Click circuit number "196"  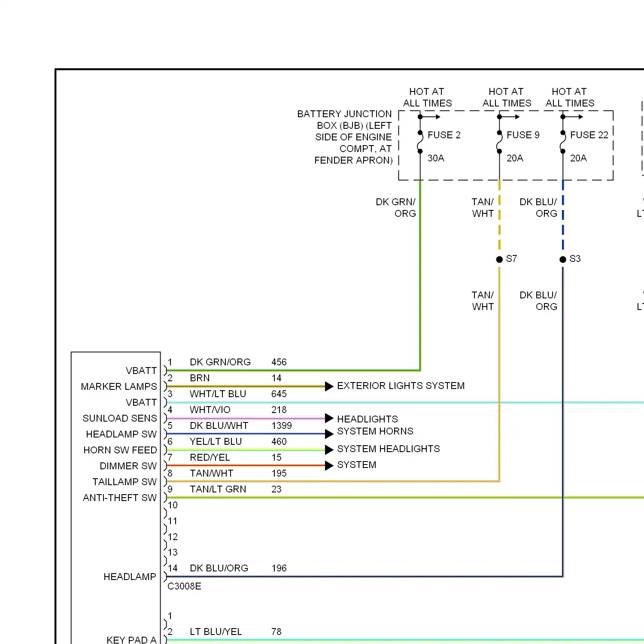point(279,568)
